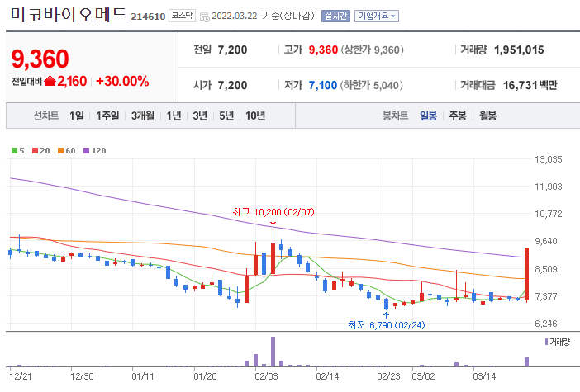The height and width of the screenshot is (392, 580).
Task: Click the 상한가 9,360 text
Action: 372,50
